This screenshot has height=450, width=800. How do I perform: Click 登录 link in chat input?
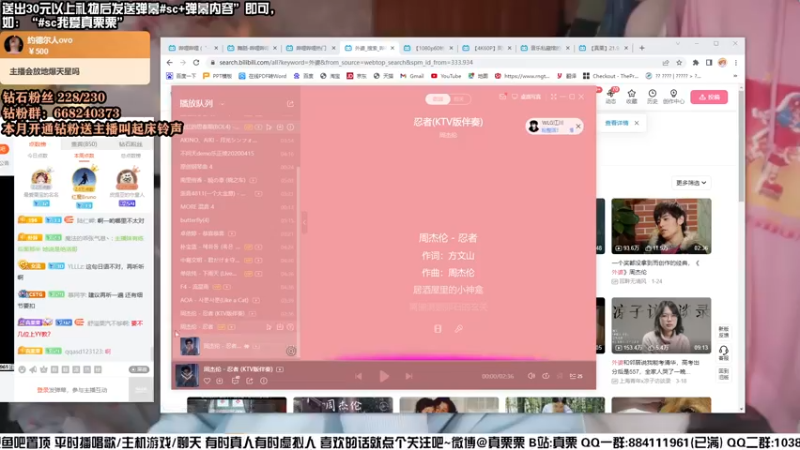coord(42,390)
